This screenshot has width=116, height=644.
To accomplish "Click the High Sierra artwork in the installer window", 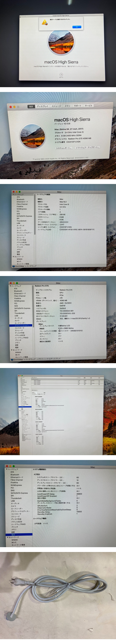I will 61,42.
